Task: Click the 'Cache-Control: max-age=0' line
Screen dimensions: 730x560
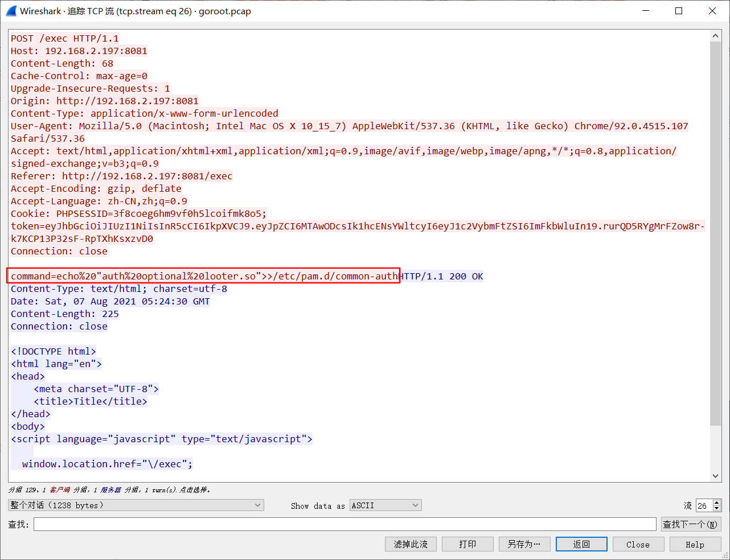Action: click(79, 76)
